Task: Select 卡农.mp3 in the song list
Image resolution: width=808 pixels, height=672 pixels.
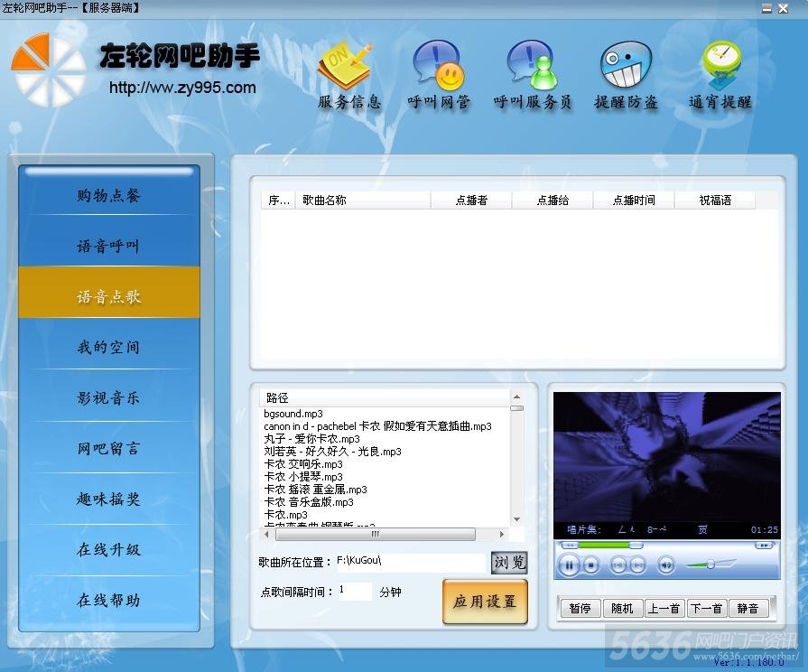Action: coord(285,515)
